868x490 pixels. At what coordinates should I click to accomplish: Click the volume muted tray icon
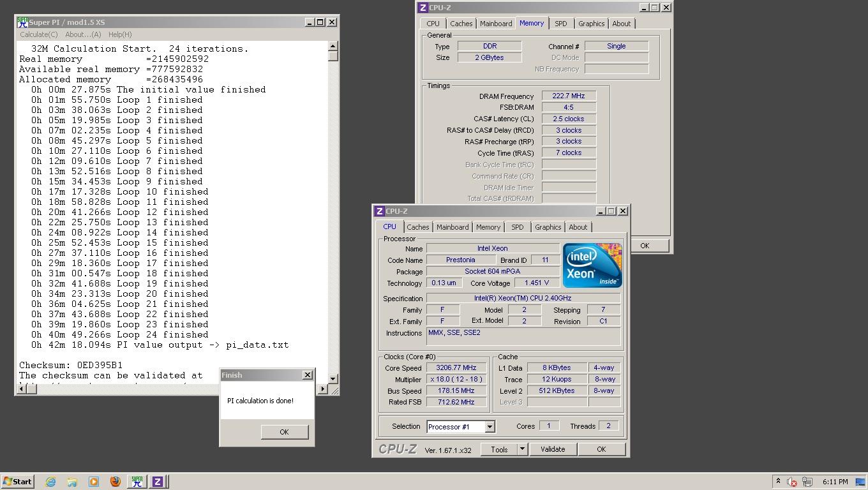point(792,482)
